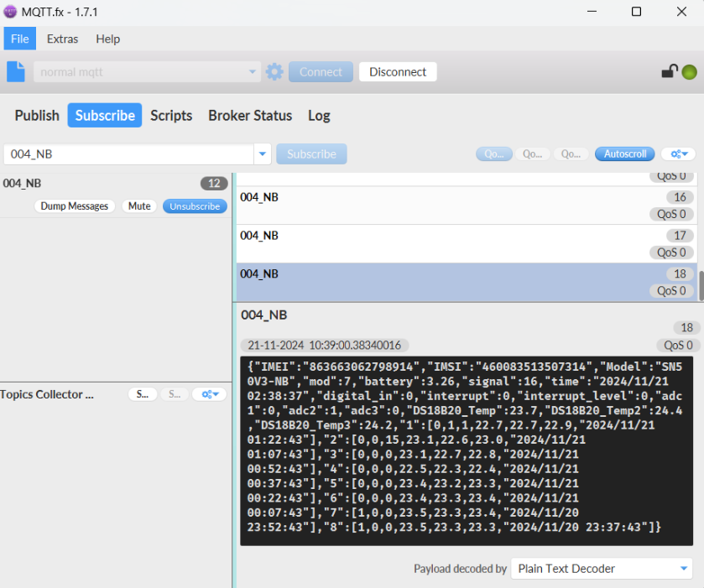
Task: Select the third QoS level toggle
Action: [571, 154]
